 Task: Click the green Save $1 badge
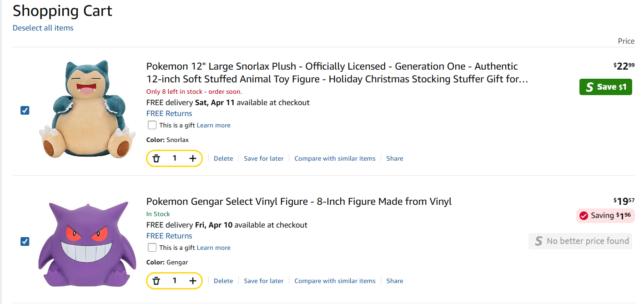coord(605,87)
